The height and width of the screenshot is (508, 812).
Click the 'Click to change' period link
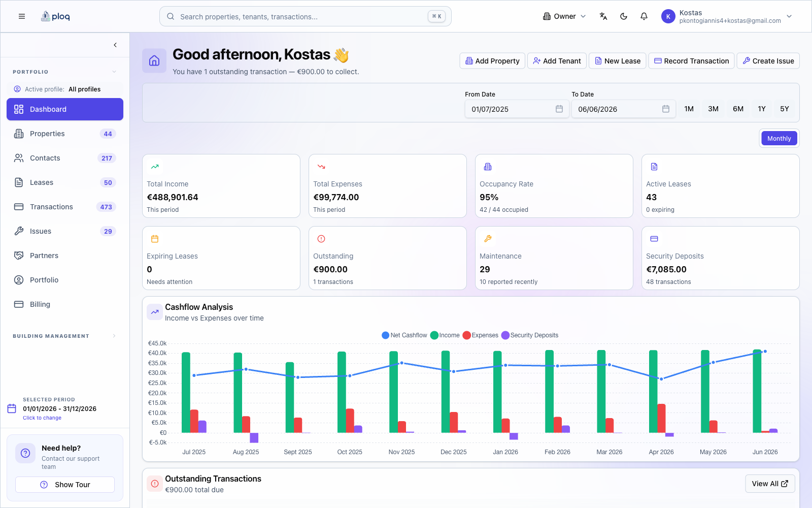tap(42, 418)
